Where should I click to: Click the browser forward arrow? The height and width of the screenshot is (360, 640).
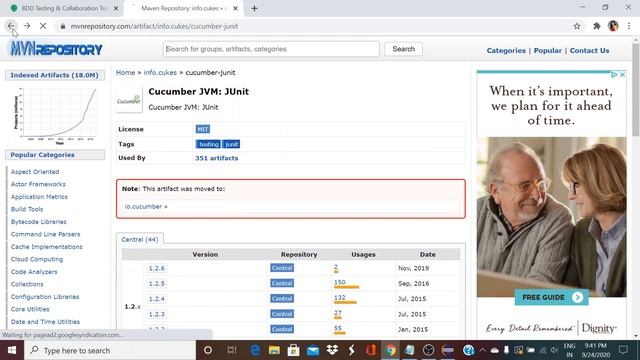[27, 26]
